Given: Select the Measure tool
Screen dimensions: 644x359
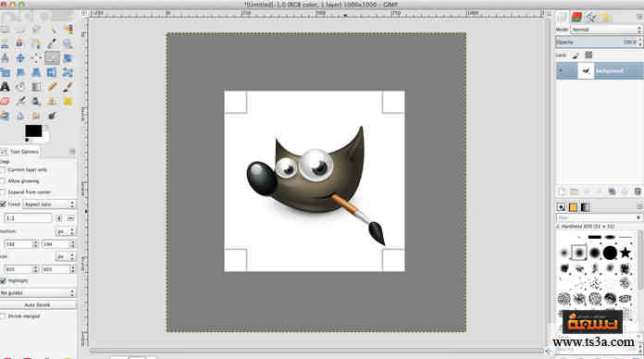Looking at the screenshot, I should (5, 58).
